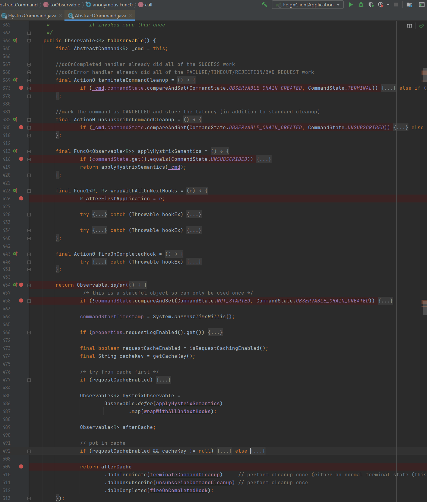
Task: Expand the folded catch block on line 434
Action: point(194,230)
